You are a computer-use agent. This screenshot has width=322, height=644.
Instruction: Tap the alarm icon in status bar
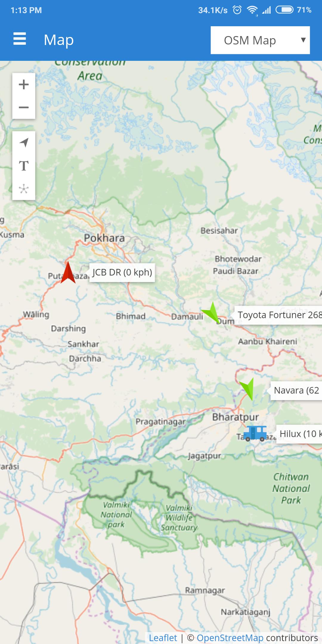[x=237, y=10]
